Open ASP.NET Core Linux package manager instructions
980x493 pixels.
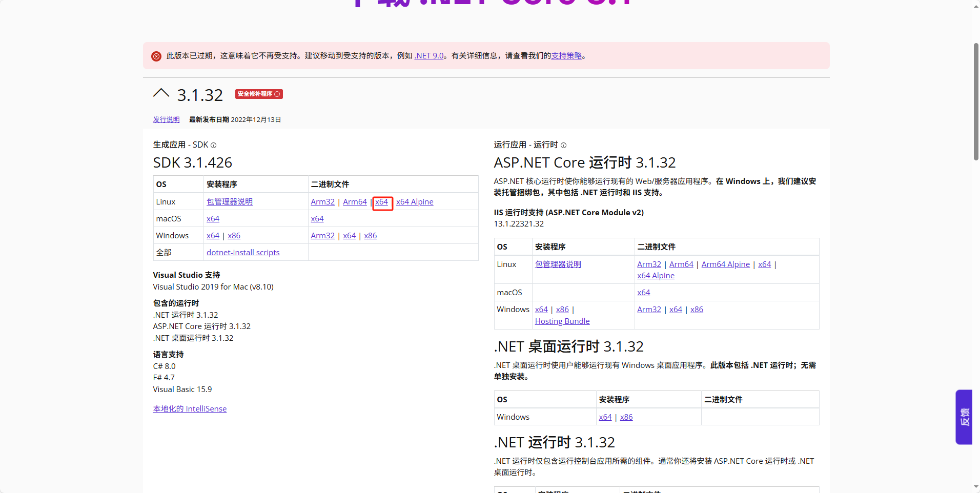(558, 264)
